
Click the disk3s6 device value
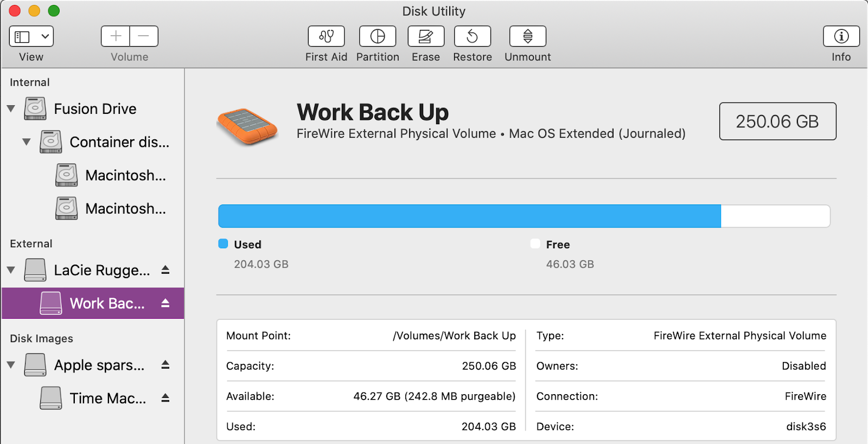806,427
